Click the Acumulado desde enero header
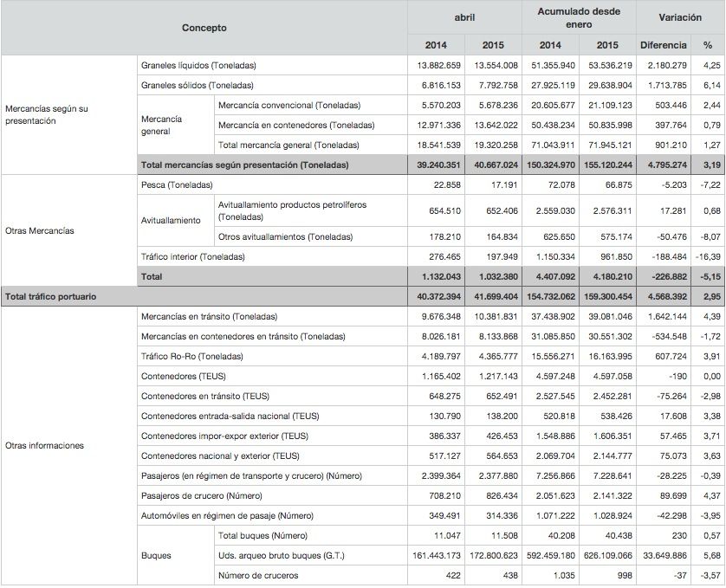This screenshot has height=588, width=726. pyautogui.click(x=578, y=18)
